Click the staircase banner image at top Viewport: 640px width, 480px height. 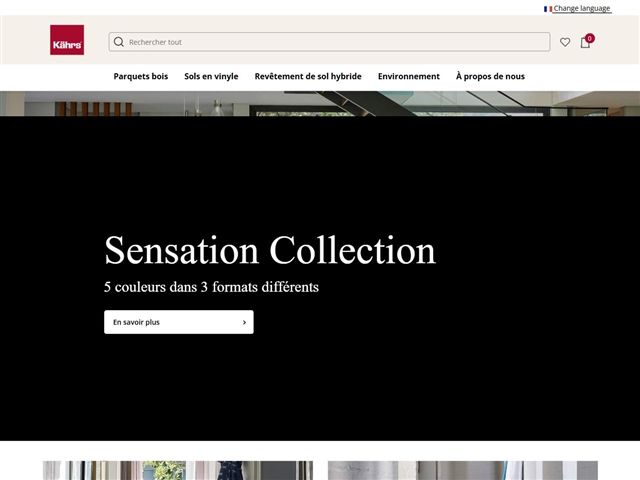click(x=320, y=103)
